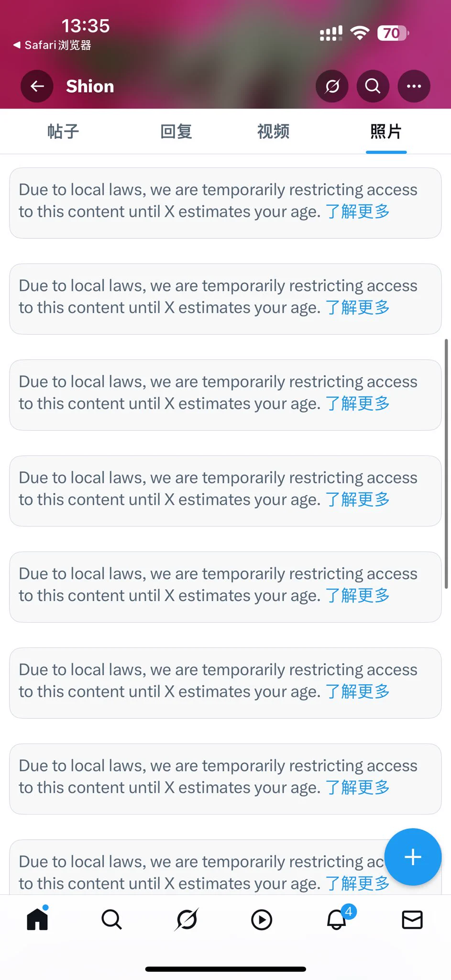Compose a new post with plus button
Screen dimensions: 451x980
pos(413,857)
